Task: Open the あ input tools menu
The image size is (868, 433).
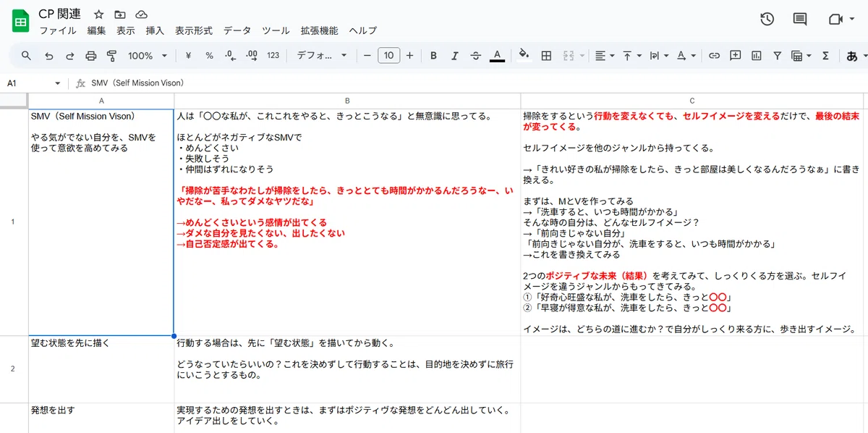Action: click(855, 56)
